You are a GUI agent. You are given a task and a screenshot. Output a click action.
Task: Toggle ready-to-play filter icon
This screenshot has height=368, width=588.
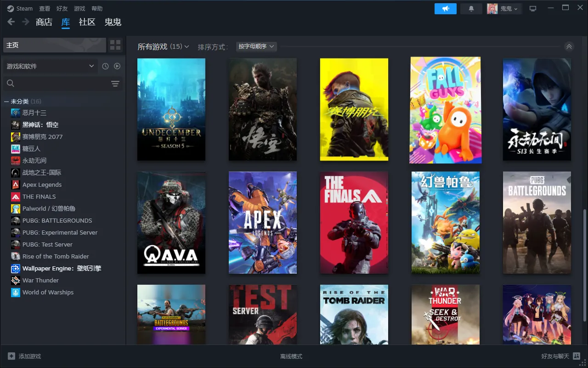(117, 66)
